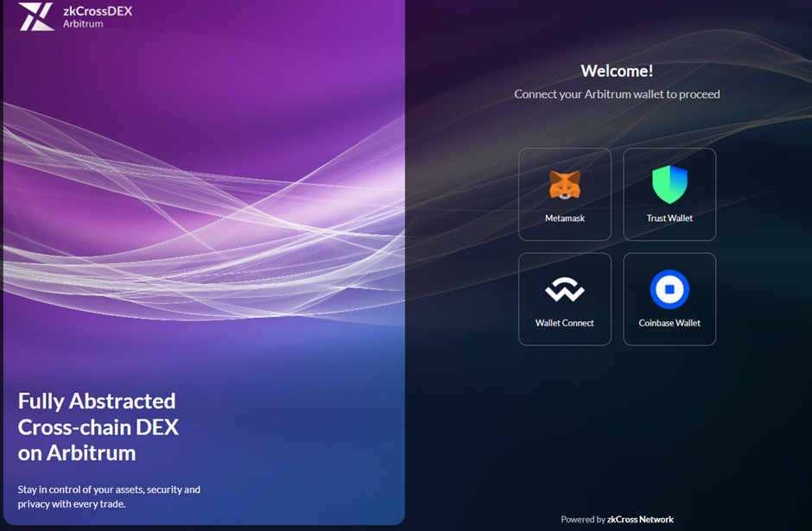
Task: Click the "Welcome!" heading
Action: (617, 71)
